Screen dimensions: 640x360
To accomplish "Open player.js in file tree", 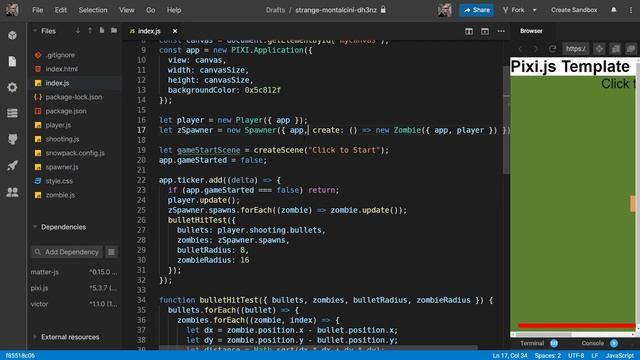I will point(58,125).
